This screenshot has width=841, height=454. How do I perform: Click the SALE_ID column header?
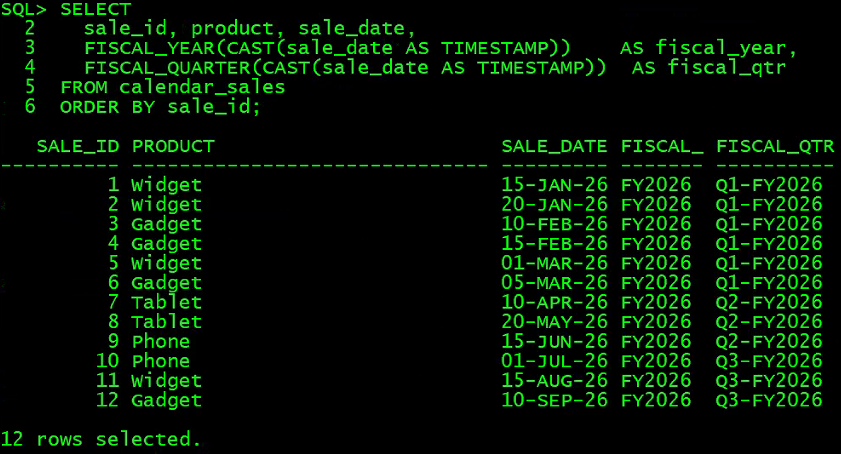(x=78, y=147)
